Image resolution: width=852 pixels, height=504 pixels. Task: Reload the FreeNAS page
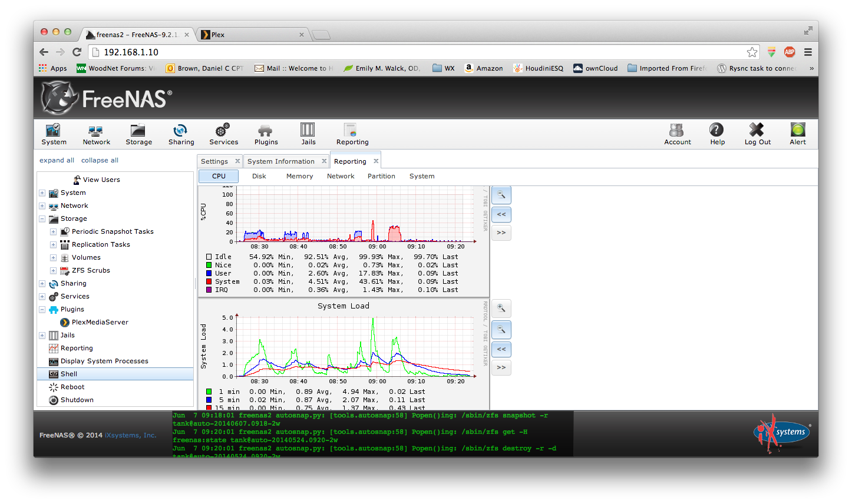tap(77, 52)
